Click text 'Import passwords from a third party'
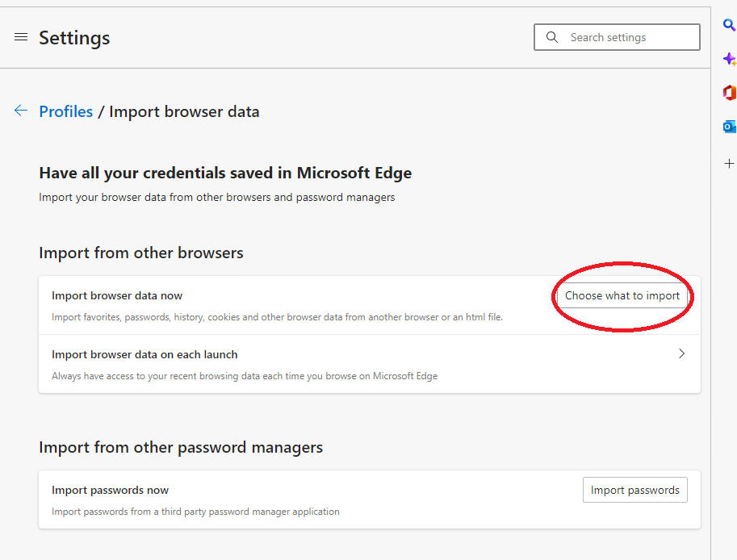The height and width of the screenshot is (560, 737). (x=195, y=512)
